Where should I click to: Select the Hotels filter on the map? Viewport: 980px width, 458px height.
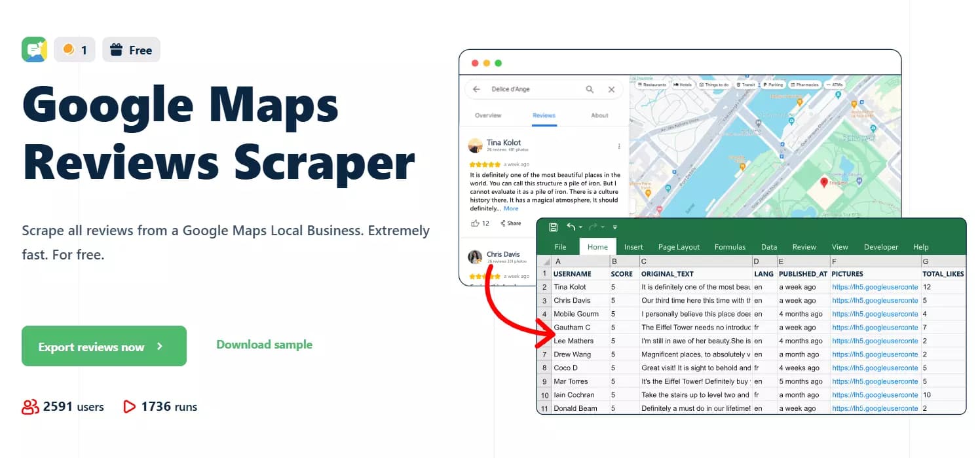coord(675,84)
